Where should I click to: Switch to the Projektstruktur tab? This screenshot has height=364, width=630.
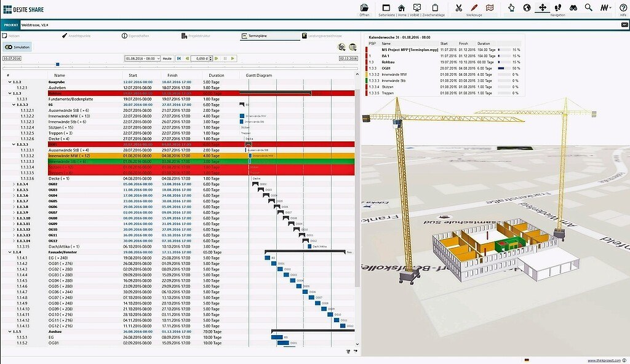click(196, 36)
